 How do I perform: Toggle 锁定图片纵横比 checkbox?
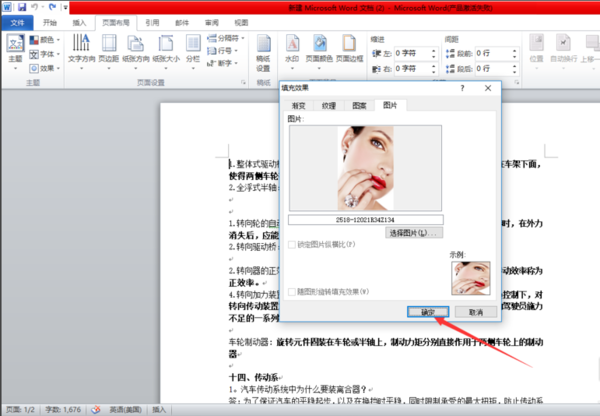[292, 245]
